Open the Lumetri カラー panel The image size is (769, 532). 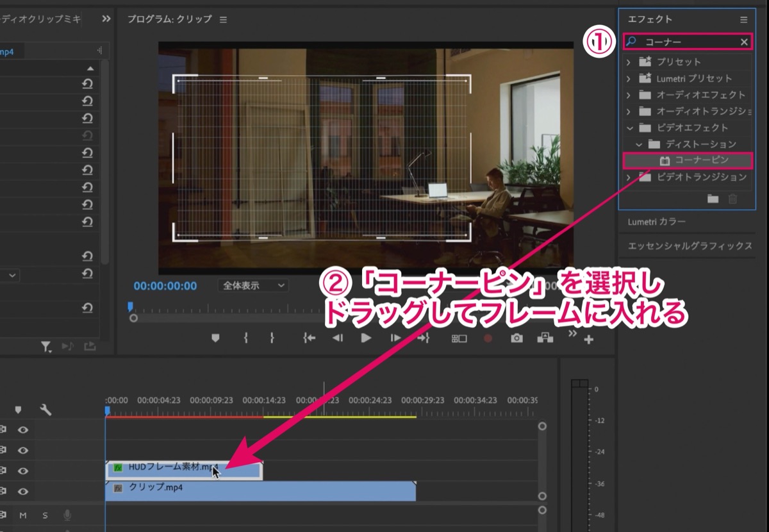click(657, 222)
